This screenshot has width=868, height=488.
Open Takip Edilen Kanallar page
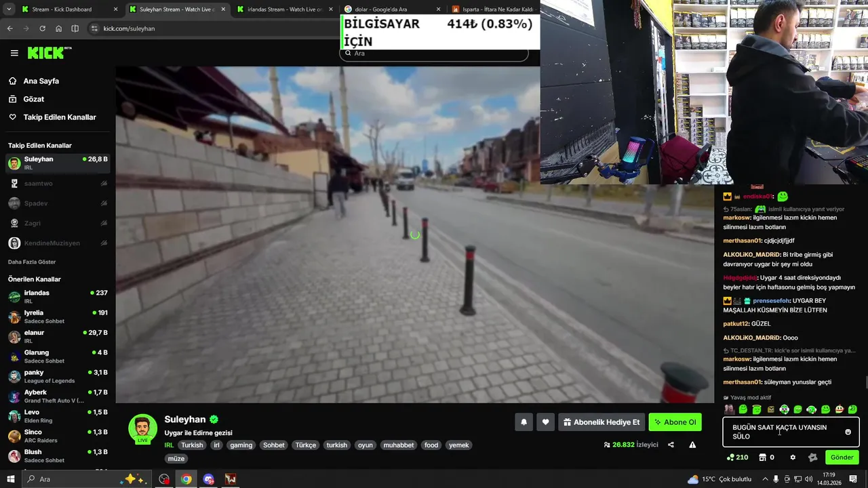pos(52,117)
